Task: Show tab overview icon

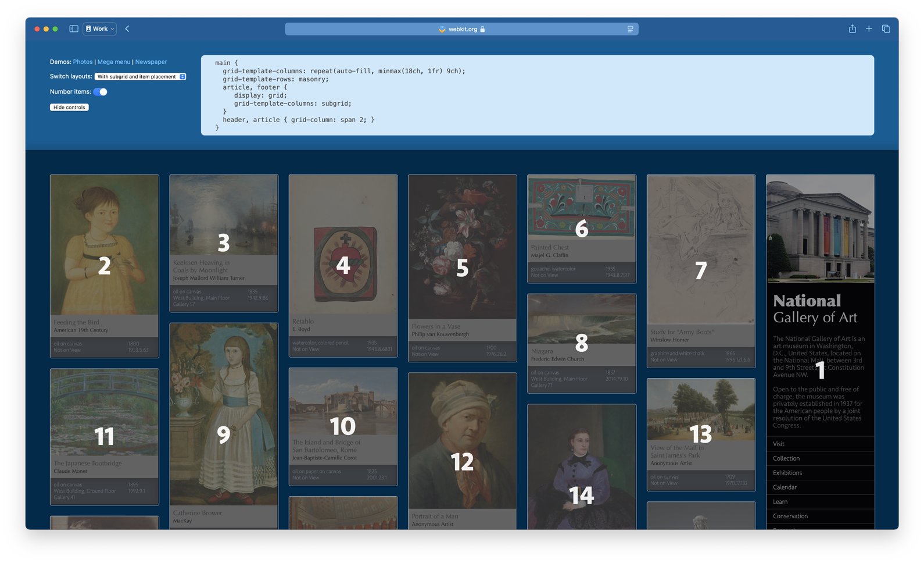Action: tap(886, 28)
